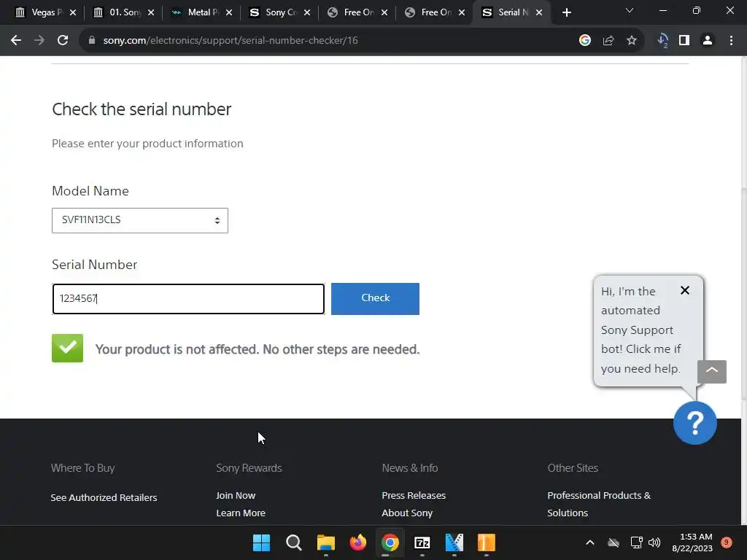
Task: Open the notifications badge
Action: tap(727, 542)
